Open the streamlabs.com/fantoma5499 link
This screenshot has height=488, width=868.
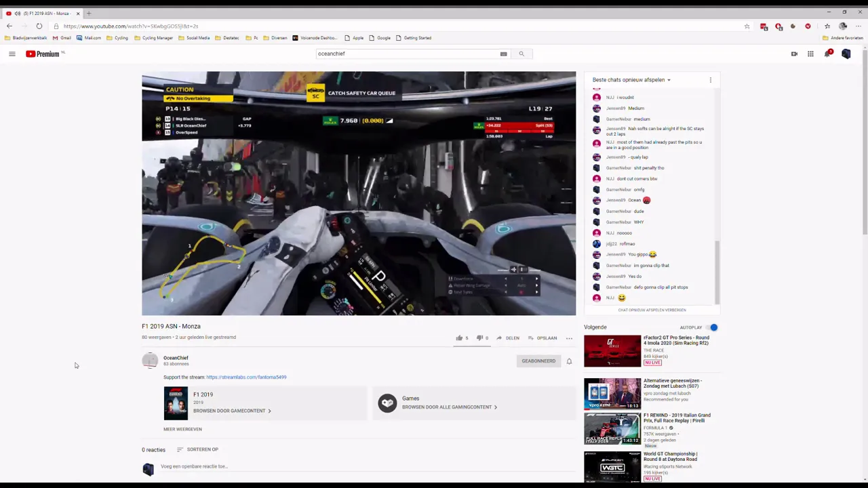pos(246,377)
